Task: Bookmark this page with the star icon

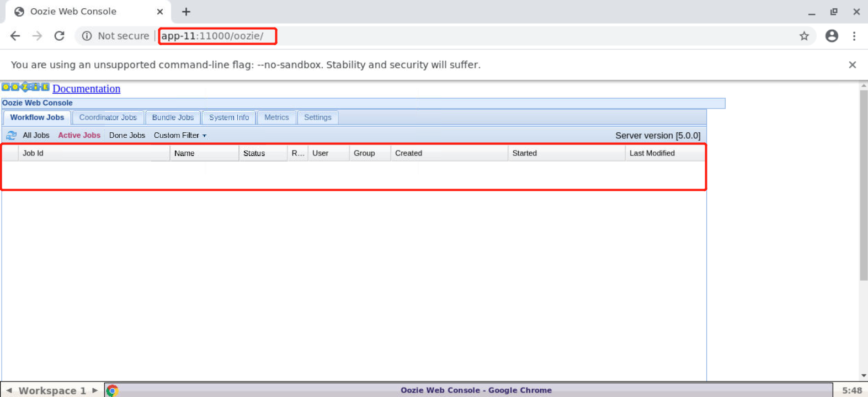Action: tap(804, 36)
